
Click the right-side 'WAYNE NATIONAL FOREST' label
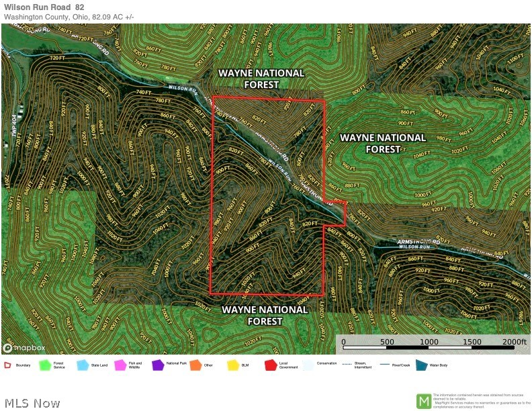383,144
